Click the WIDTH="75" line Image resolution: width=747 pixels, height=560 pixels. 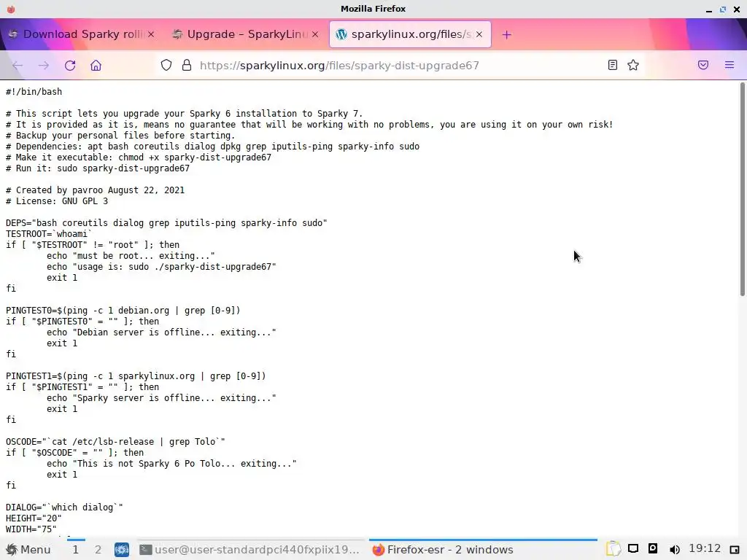[31, 529]
